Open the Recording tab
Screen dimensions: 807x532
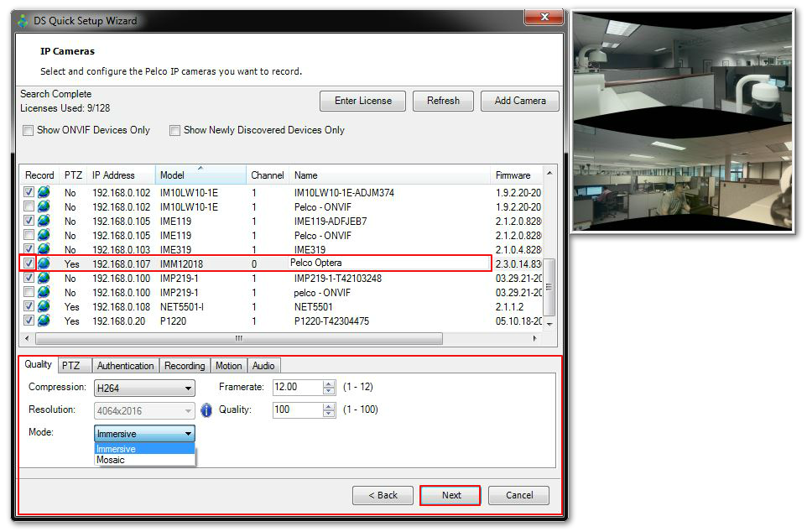click(184, 366)
